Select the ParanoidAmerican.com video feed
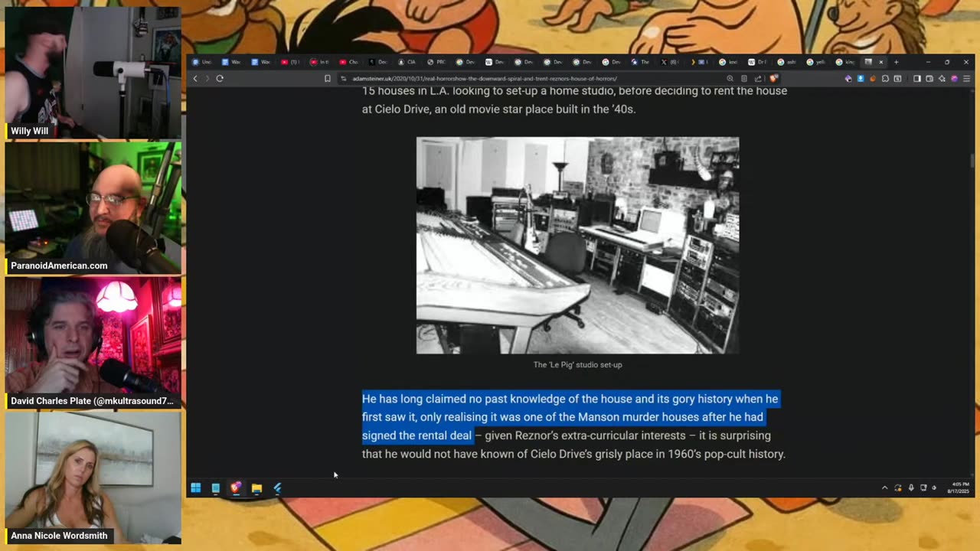The height and width of the screenshot is (551, 980). click(x=93, y=208)
